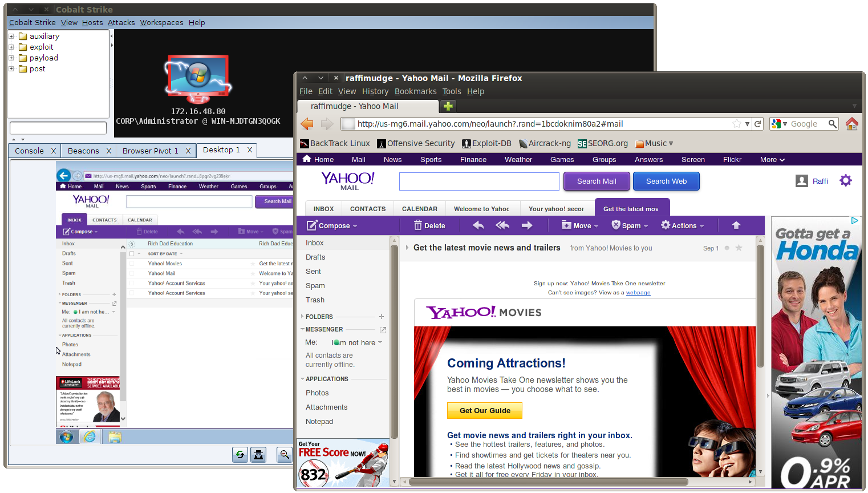Click the Forward arrow in the mail toolbar
This screenshot has width=868, height=493.
click(x=527, y=225)
